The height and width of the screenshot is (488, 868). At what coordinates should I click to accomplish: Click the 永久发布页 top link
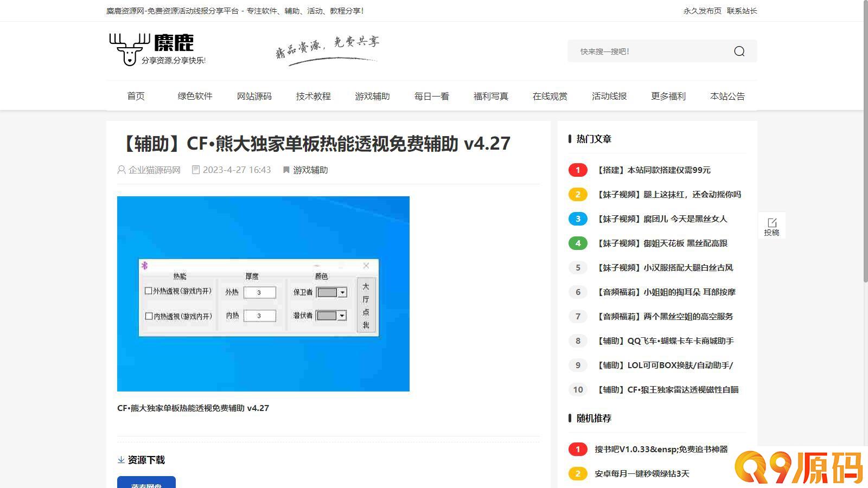click(702, 11)
